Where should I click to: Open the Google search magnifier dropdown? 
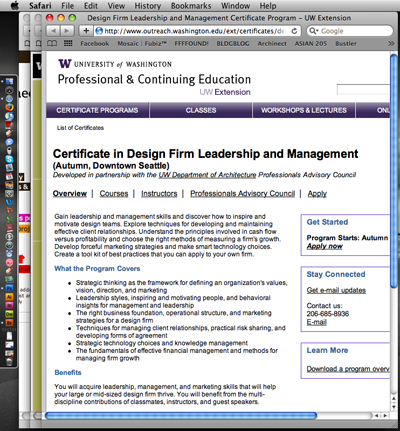click(x=313, y=31)
